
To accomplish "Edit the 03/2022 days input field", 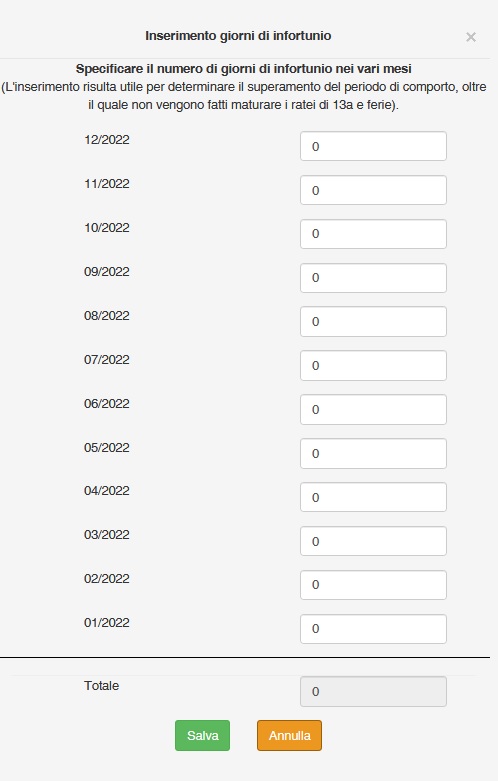I will [373, 541].
